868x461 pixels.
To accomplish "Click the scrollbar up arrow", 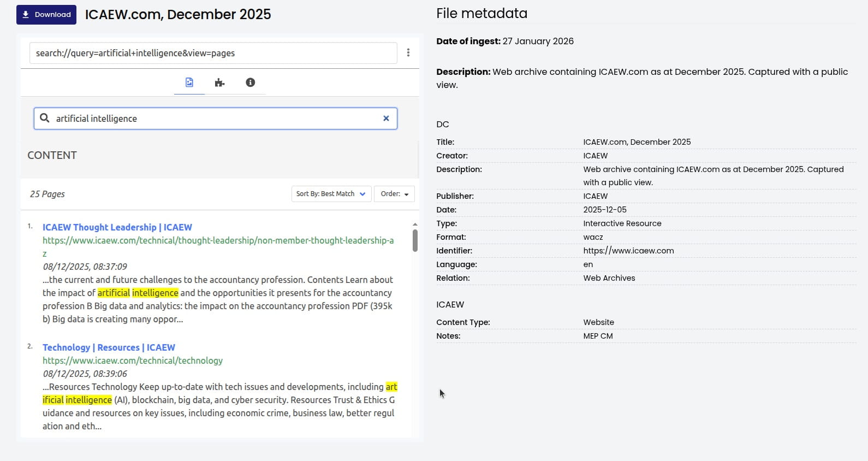I will point(415,224).
